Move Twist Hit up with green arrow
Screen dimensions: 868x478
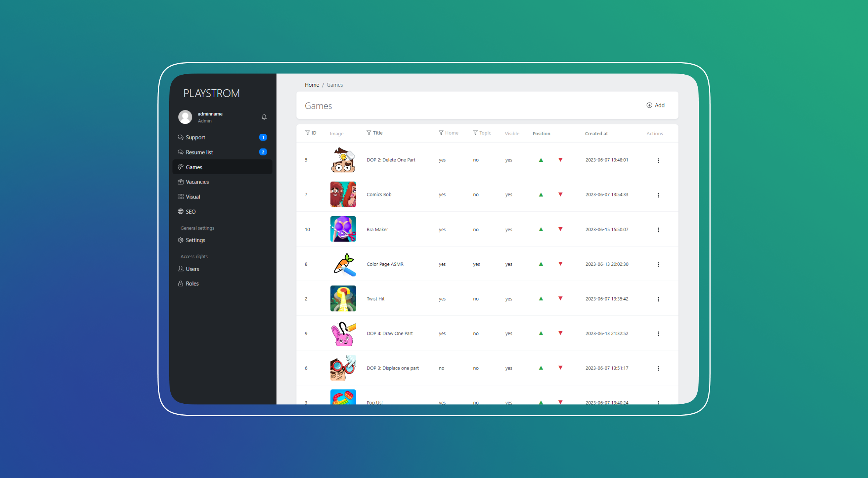(541, 299)
